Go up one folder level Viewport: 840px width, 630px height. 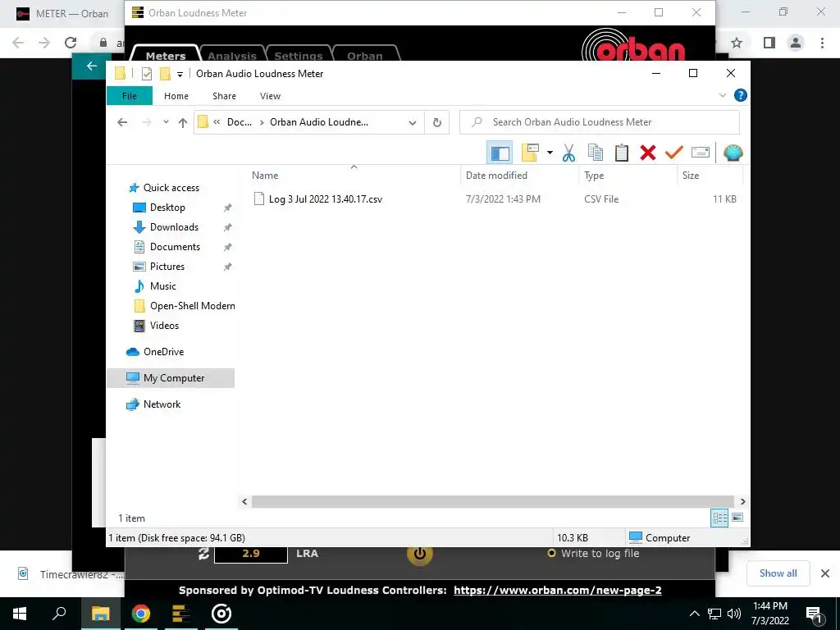coord(183,123)
